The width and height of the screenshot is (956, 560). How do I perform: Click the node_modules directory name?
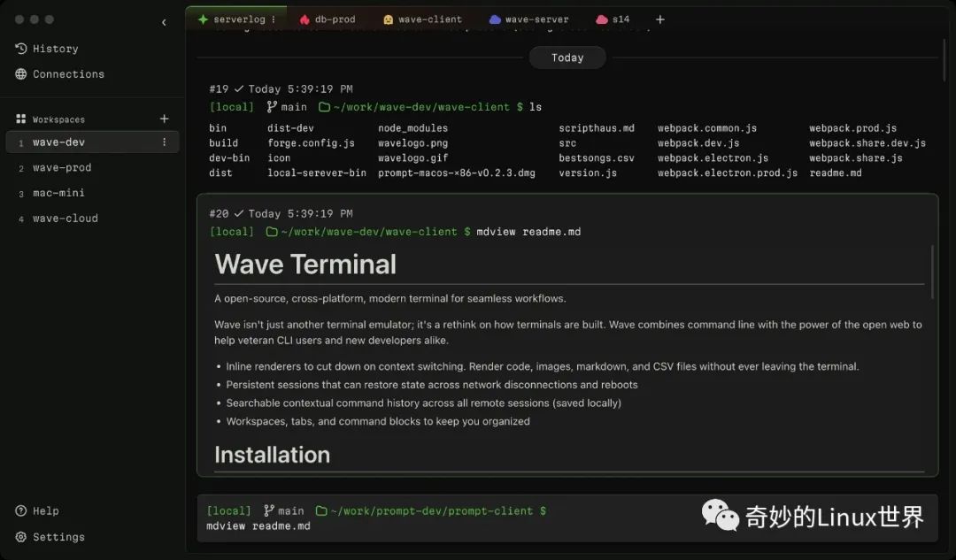click(412, 128)
